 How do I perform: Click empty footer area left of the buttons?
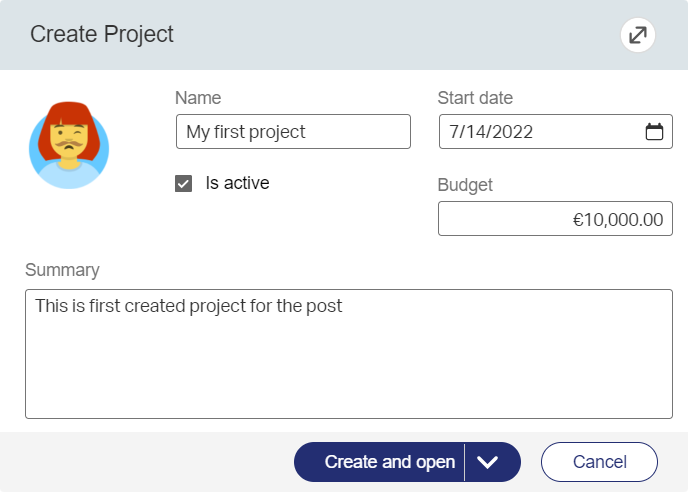pyautogui.click(x=150, y=462)
